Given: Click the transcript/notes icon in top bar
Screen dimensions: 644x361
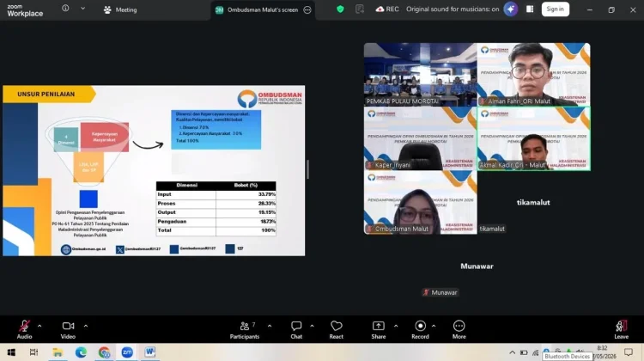Looking at the screenshot, I should click(x=360, y=9).
